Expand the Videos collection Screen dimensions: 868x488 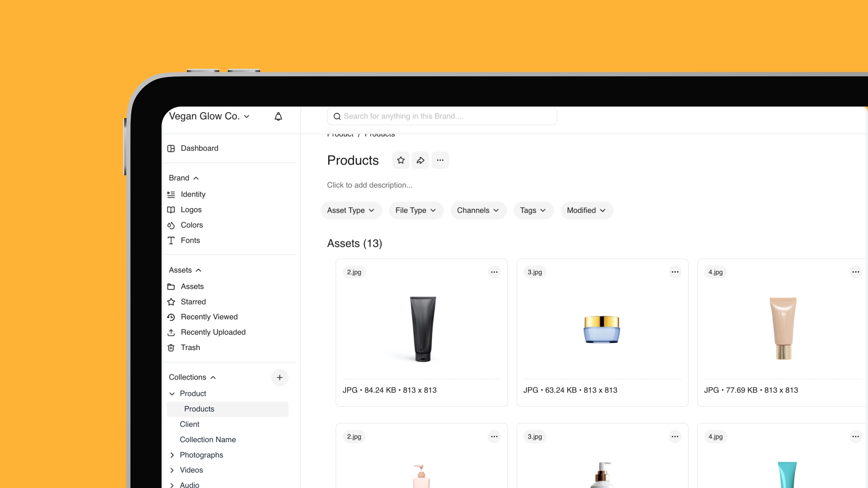tap(172, 470)
